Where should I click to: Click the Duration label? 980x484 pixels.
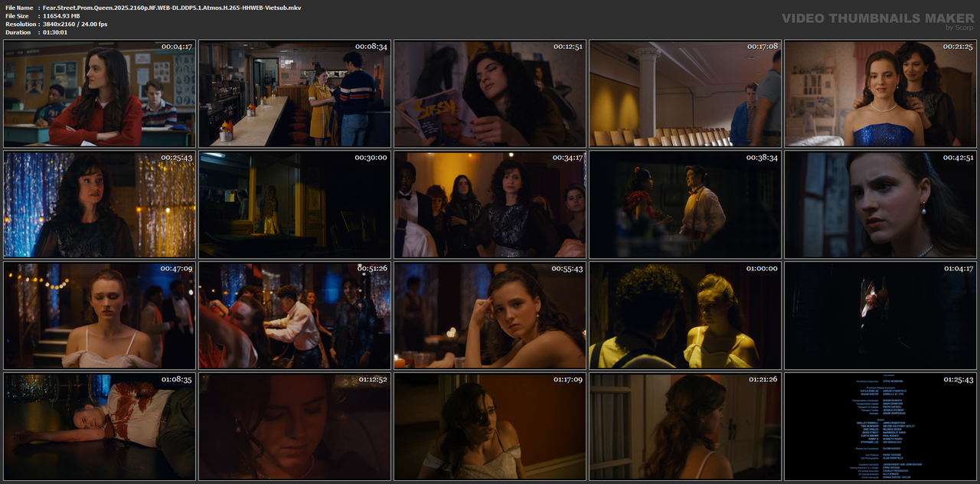[x=18, y=32]
